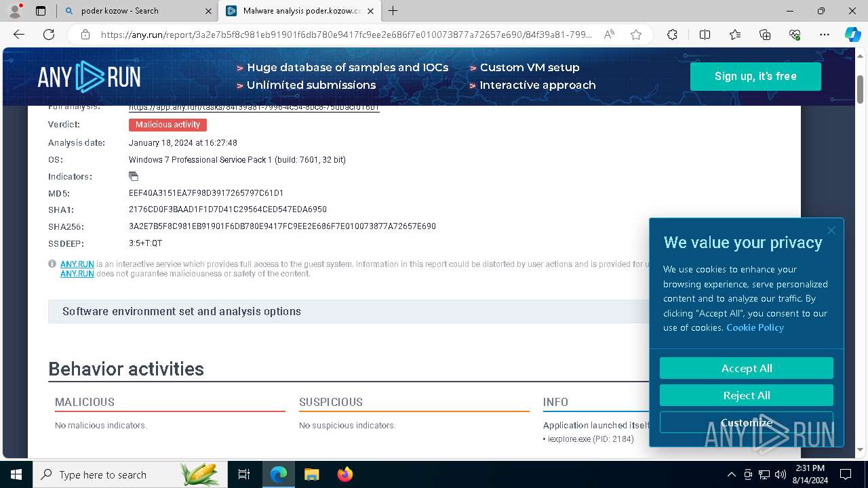Open Windows Start menu
The image size is (868, 488).
pyautogui.click(x=16, y=474)
